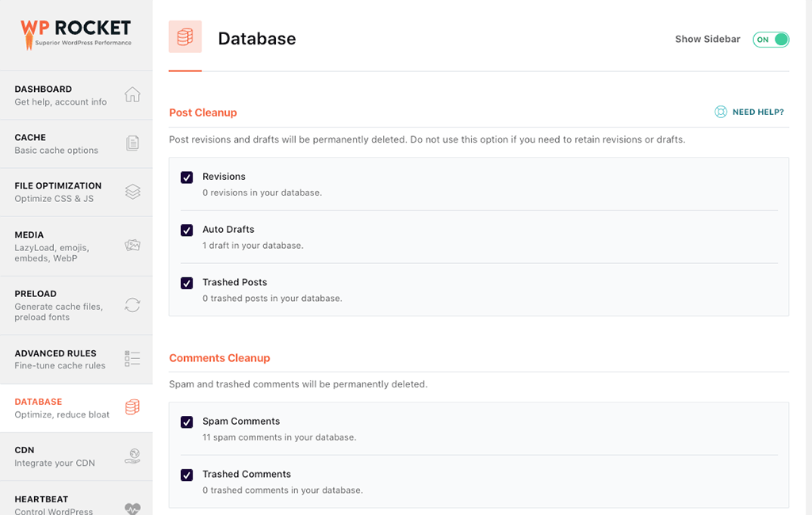Screen dimensions: 812x515
Task: Disable the Auto Drafts checkbox
Action: tap(186, 231)
